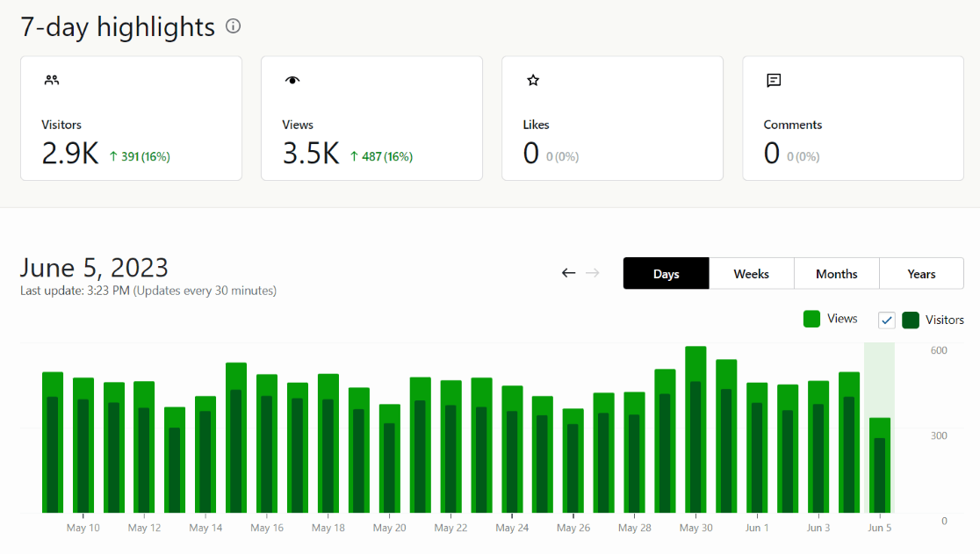Open the Likes summary card
Viewport: 980px width, 554px height.
(x=612, y=118)
